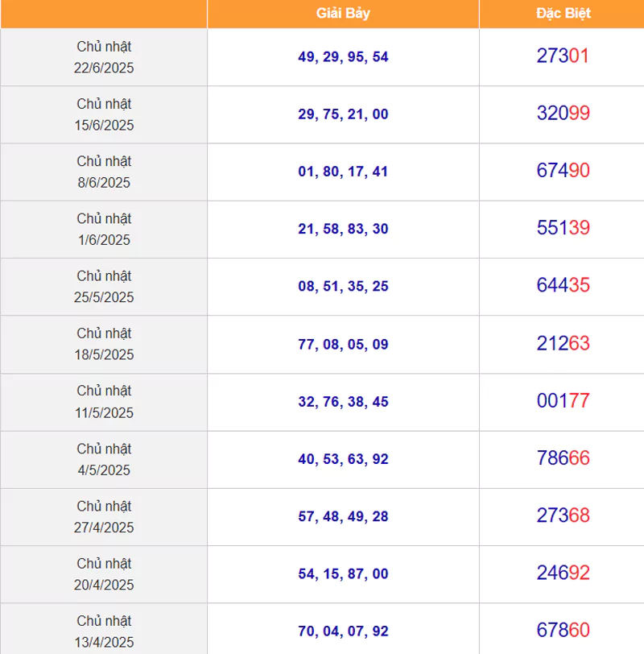Viewport: 644px width, 654px height.
Task: Click special prize number 64435
Action: pos(563,285)
